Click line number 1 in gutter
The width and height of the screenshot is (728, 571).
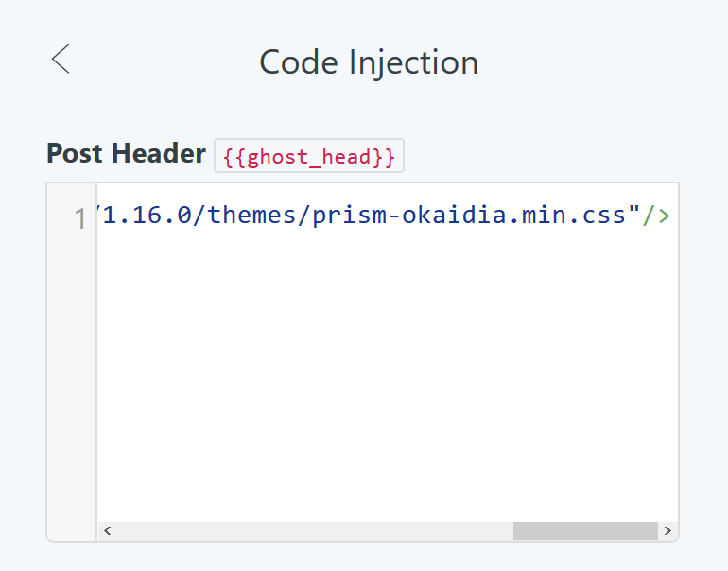click(79, 217)
